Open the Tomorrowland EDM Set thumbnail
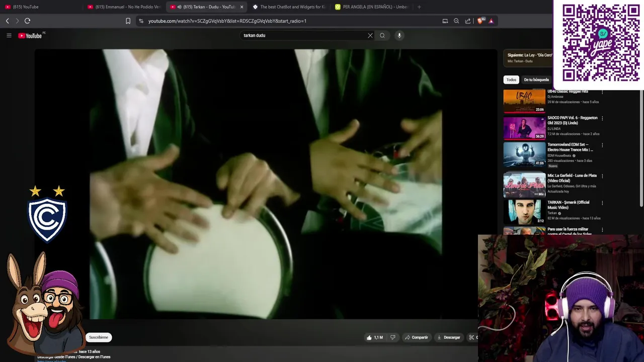 [524, 155]
